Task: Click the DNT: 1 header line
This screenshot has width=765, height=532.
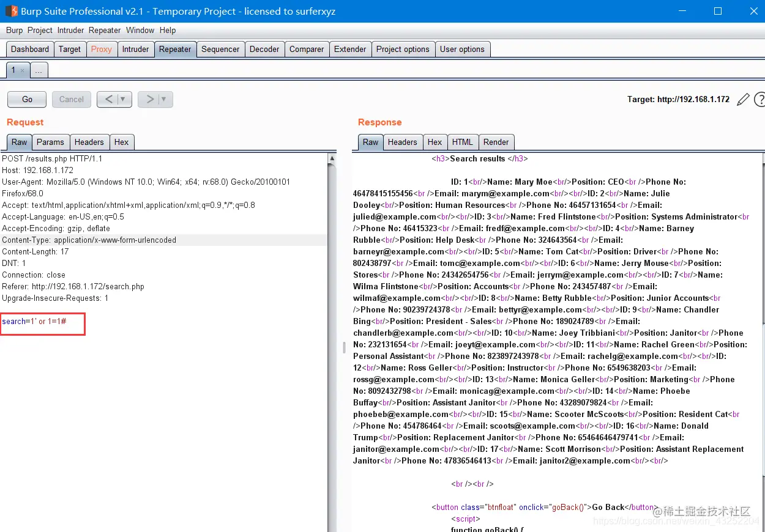Action: 14,264
